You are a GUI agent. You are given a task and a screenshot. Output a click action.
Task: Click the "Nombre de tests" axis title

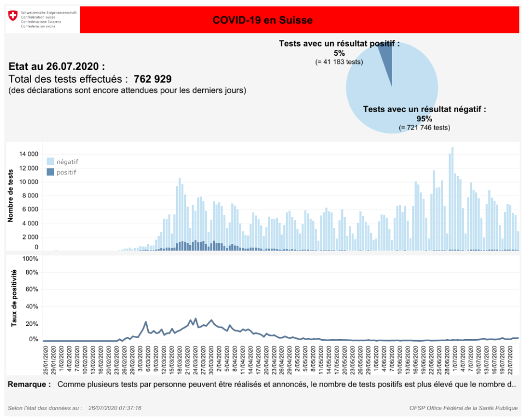tap(11, 197)
